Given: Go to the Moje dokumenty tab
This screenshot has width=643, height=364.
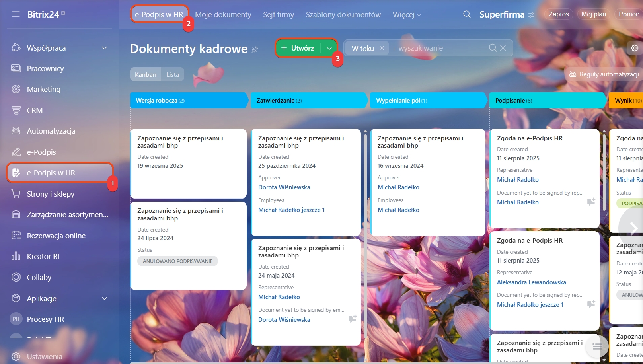Looking at the screenshot, I should click(x=223, y=15).
